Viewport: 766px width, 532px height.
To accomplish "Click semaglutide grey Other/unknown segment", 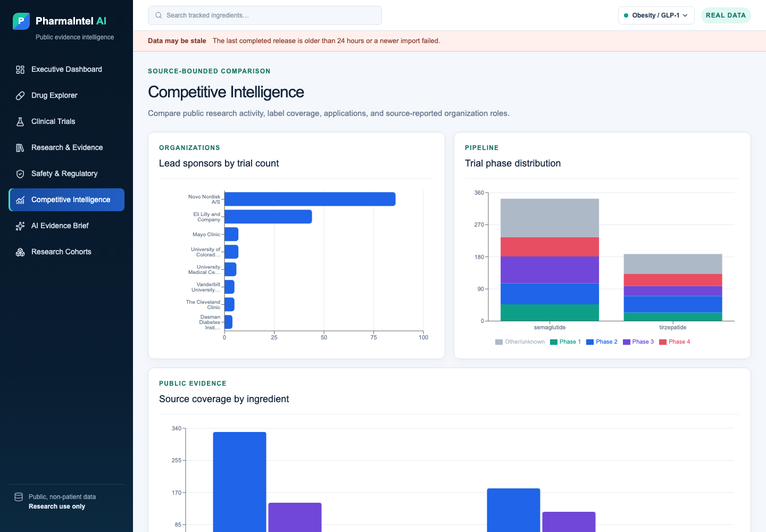I will 549,218.
